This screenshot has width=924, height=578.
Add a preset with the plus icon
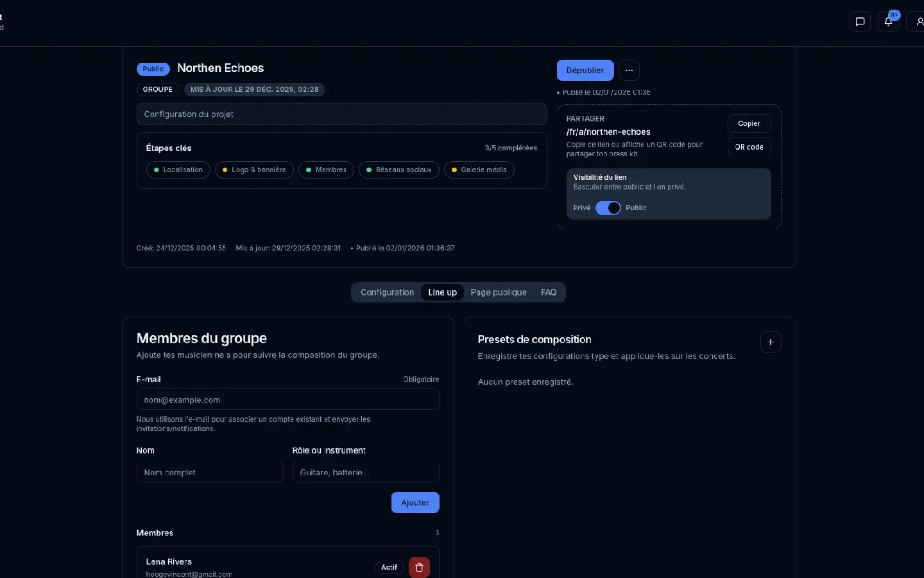click(x=771, y=342)
